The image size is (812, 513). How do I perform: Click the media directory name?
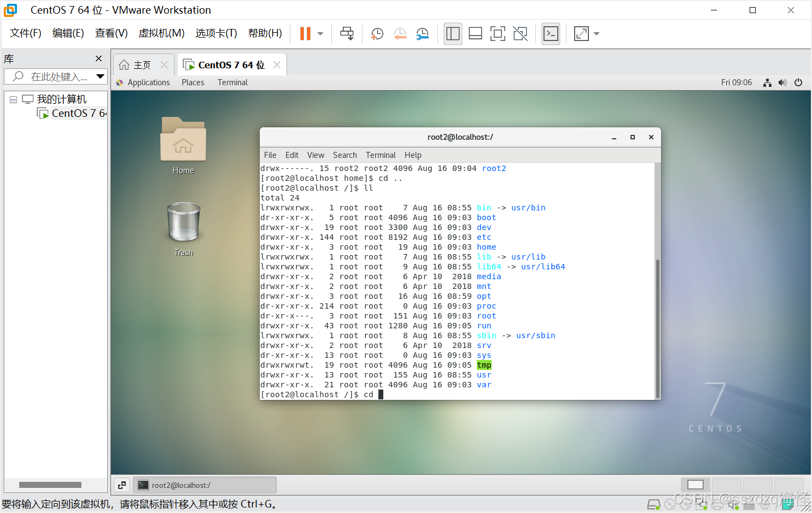[489, 277]
